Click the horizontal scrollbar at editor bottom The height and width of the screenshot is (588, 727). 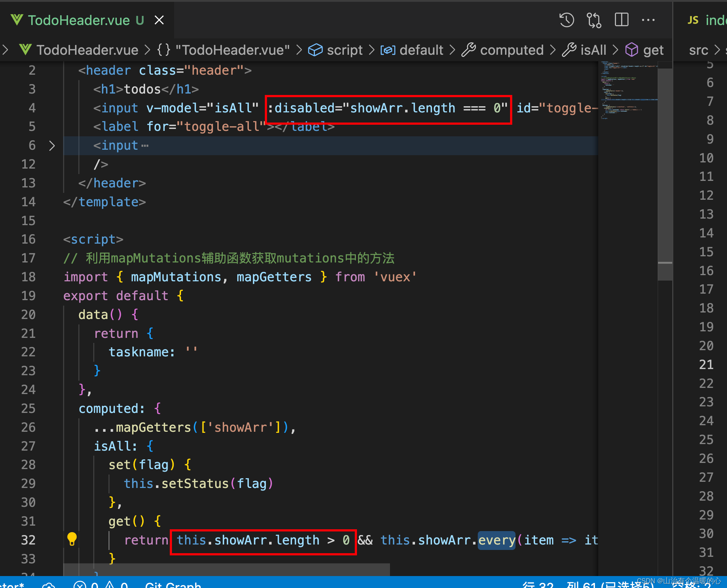pyautogui.click(x=227, y=569)
